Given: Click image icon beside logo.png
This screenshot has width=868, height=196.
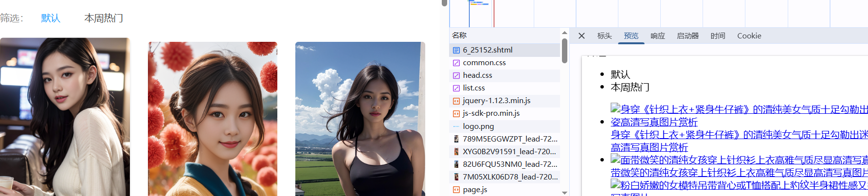Looking at the screenshot, I should coord(456,126).
